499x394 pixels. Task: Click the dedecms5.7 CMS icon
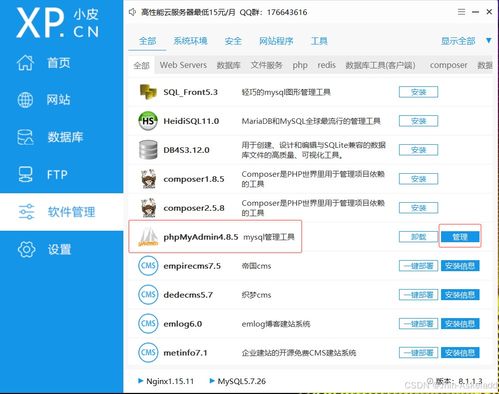tap(148, 295)
